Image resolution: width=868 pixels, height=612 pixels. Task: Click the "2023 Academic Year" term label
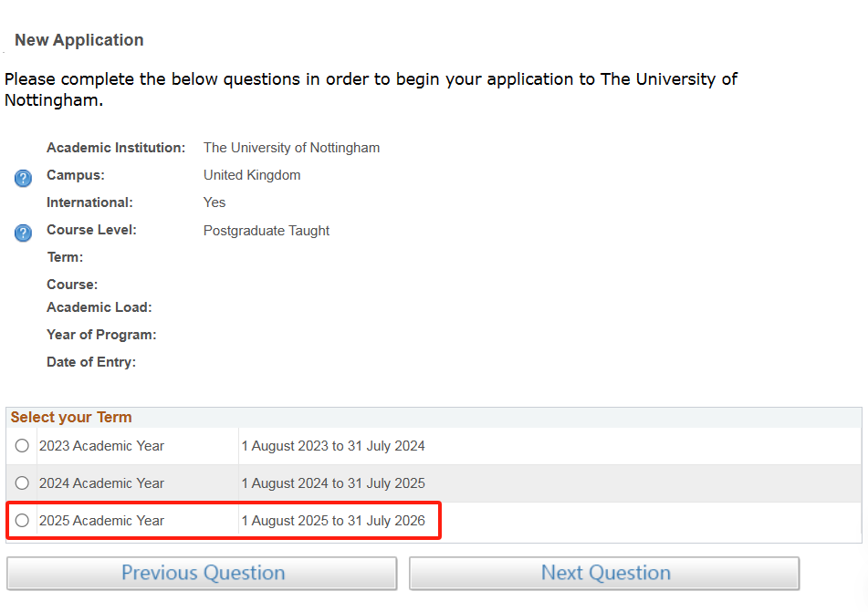pyautogui.click(x=101, y=446)
